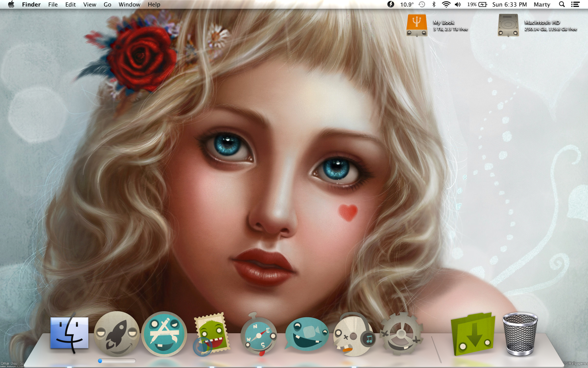This screenshot has height=368, width=588.
Task: Open the Edit menu
Action: 71,4
